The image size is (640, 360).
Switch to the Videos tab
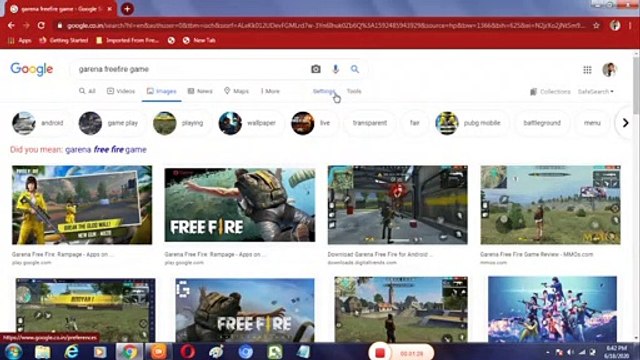(x=121, y=91)
